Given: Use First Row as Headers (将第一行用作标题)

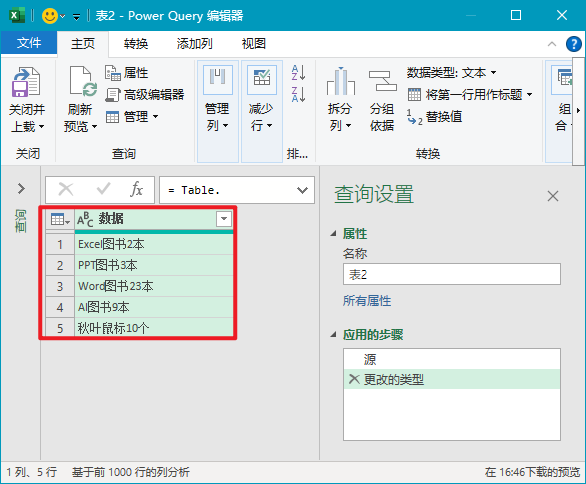Looking at the screenshot, I should [470, 95].
